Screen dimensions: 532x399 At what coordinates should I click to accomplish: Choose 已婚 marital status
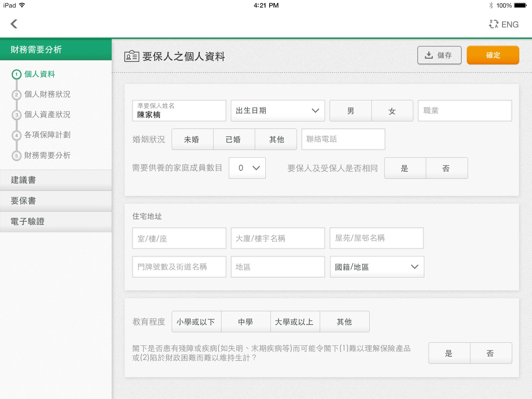[x=234, y=139]
